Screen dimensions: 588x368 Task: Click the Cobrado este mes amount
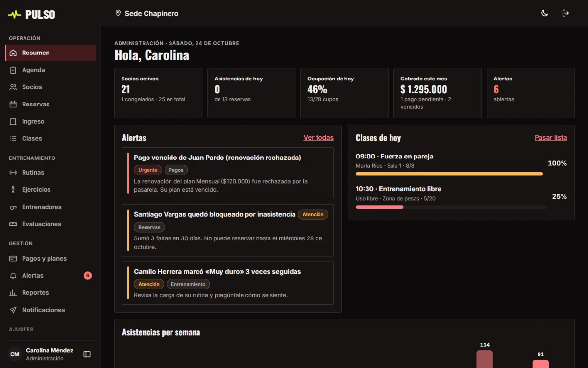coord(424,89)
